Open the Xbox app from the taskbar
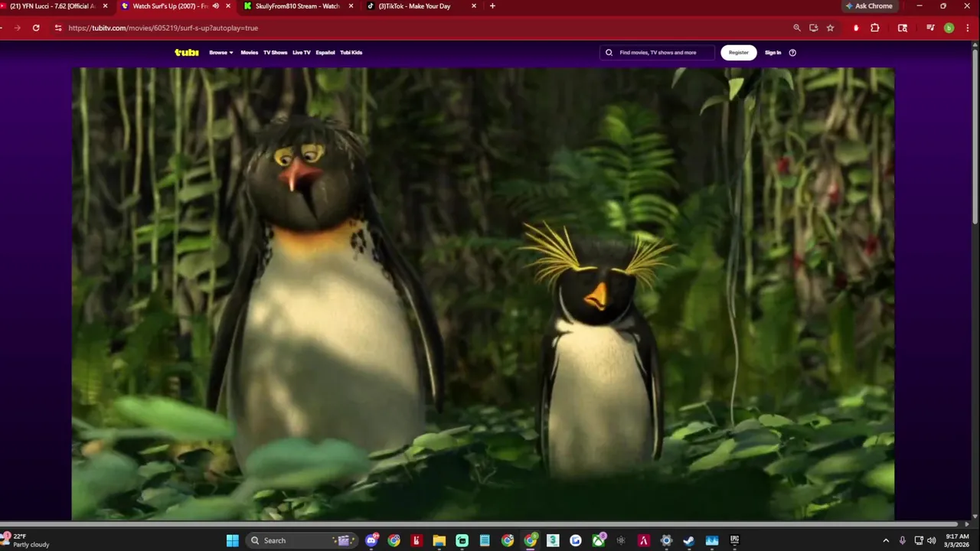The image size is (980, 551). click(599, 540)
